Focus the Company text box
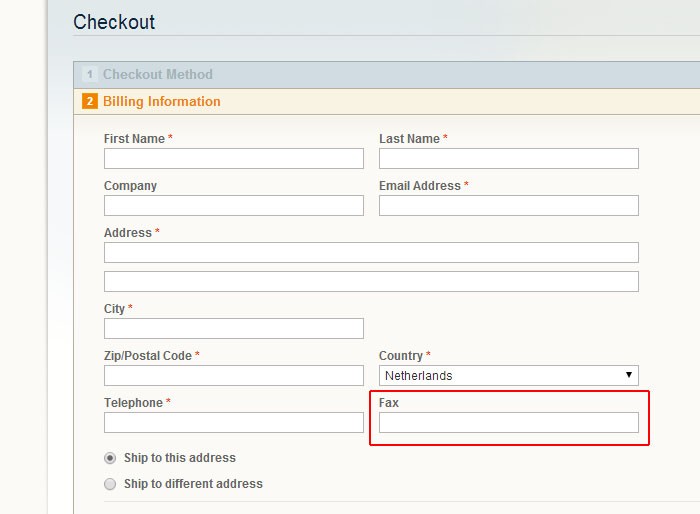The image size is (700, 514). [234, 205]
